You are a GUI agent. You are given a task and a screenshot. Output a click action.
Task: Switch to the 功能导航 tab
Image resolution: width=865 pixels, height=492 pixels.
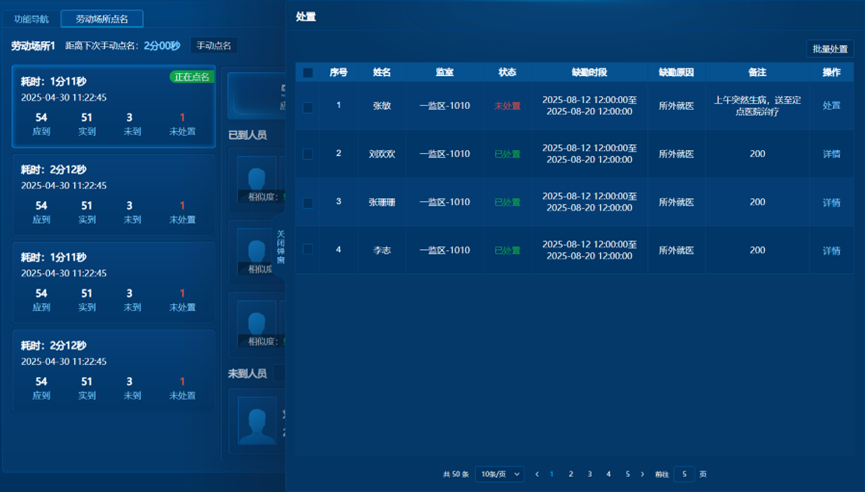pos(31,19)
